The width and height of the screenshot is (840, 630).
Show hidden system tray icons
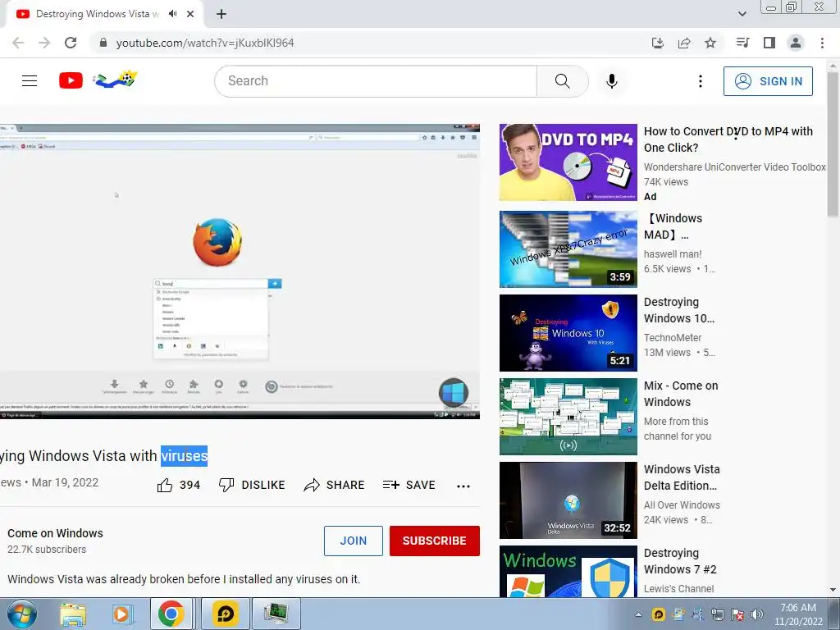(x=638, y=614)
